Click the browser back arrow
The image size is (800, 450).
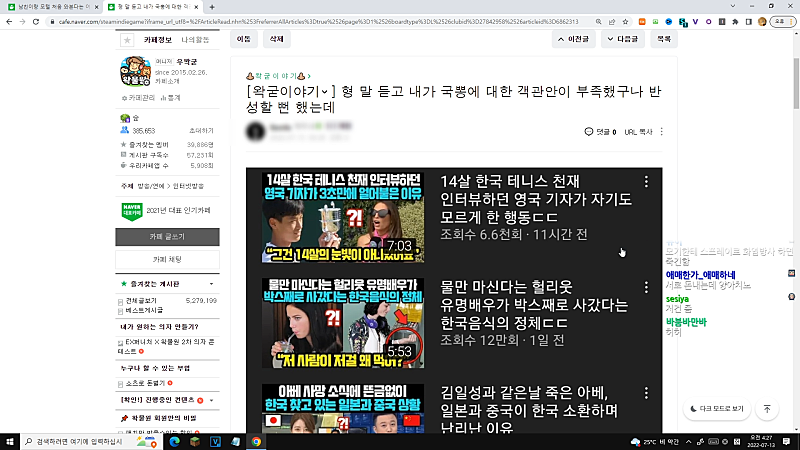tap(9, 22)
